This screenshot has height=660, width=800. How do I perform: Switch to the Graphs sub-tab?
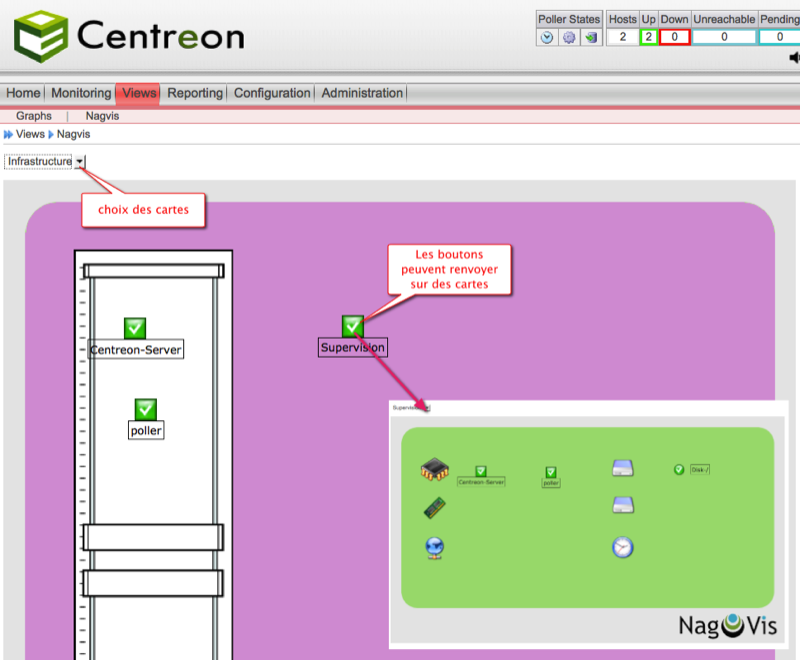click(x=34, y=116)
